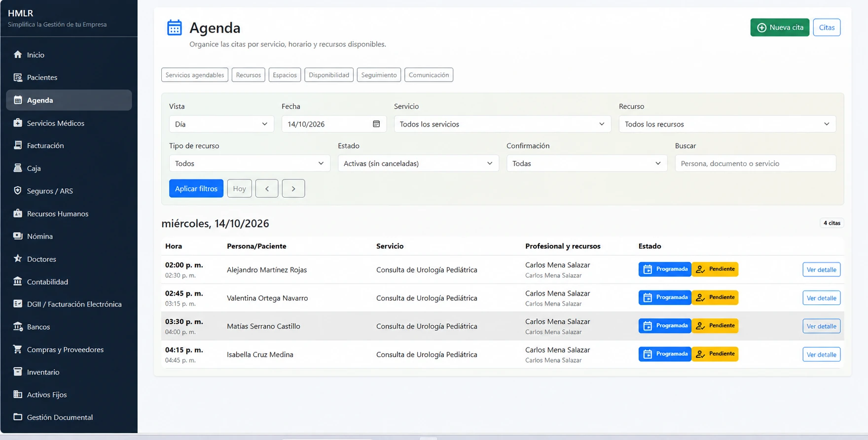Go to next day with right arrow
Viewport: 868px width, 440px height.
(x=293, y=188)
